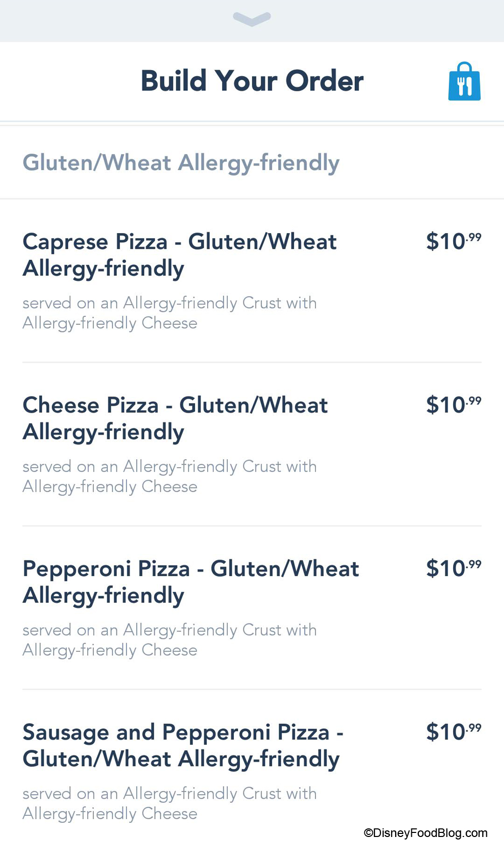Click the Cheese Pizza crust description text
The height and width of the screenshot is (841, 504).
tap(169, 476)
